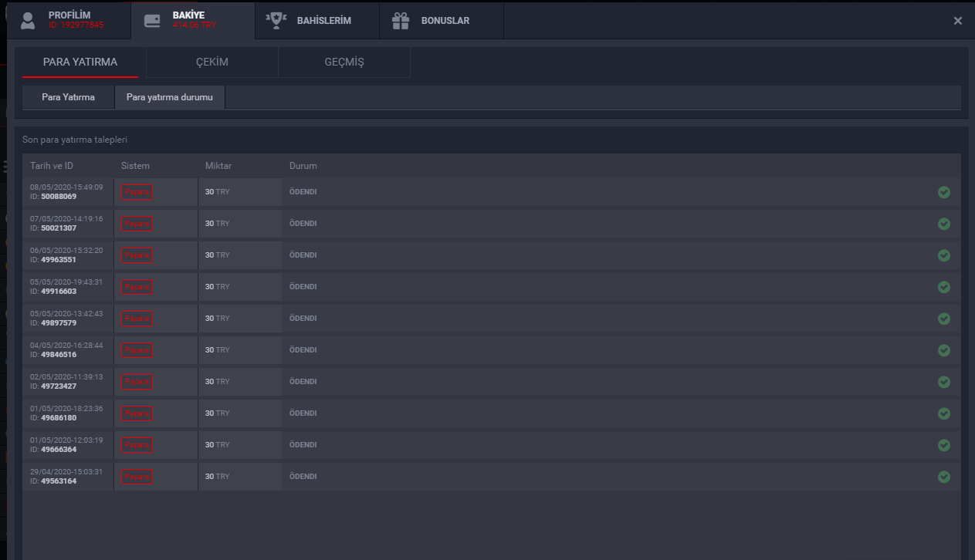This screenshot has height=560, width=975.
Task: Open the Bonuslar tab
Action: (x=442, y=21)
